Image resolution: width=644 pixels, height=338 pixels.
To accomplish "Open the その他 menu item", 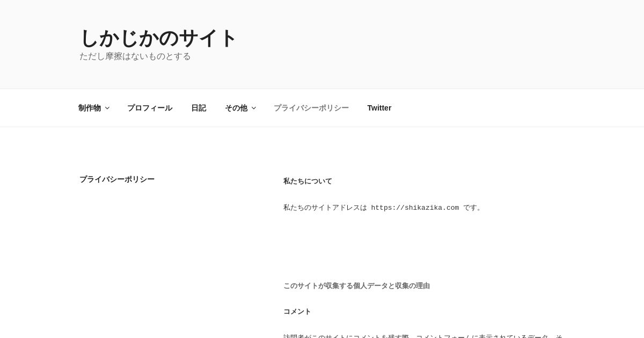I will click(236, 108).
